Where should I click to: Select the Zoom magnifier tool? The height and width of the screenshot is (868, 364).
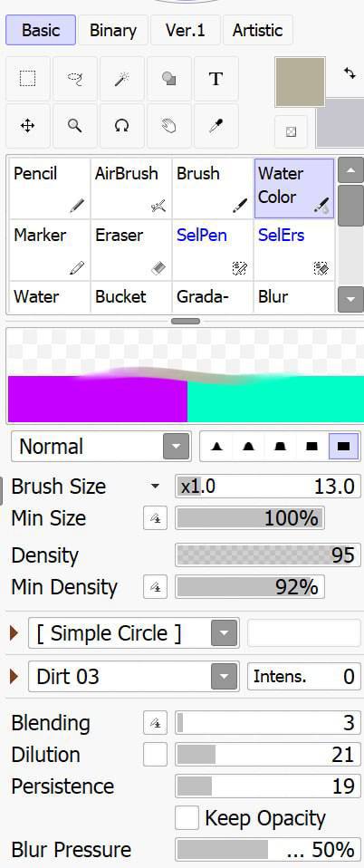tap(74, 126)
